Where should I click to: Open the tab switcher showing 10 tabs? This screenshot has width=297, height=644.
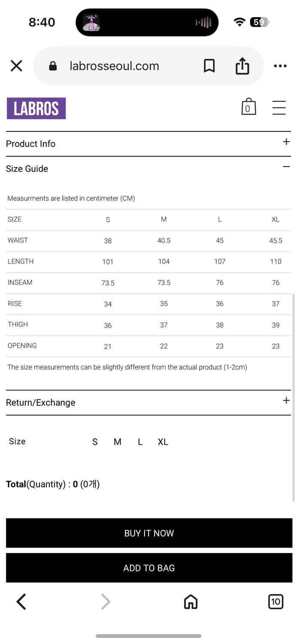coord(276,601)
